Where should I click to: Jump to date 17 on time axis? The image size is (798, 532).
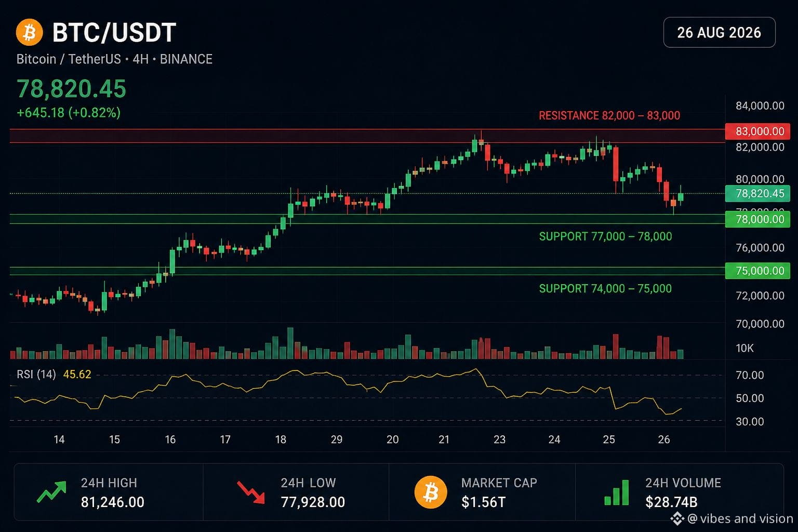coord(225,440)
